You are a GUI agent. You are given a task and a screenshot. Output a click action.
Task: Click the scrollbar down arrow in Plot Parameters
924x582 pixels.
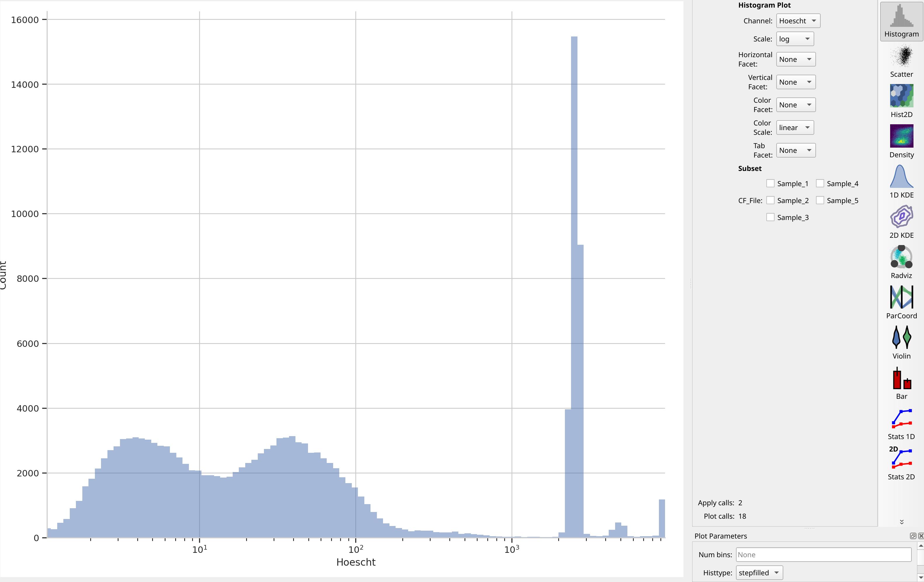[x=920, y=577]
